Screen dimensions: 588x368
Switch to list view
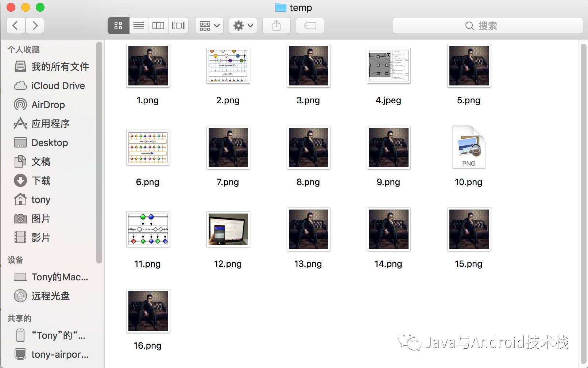click(x=139, y=26)
